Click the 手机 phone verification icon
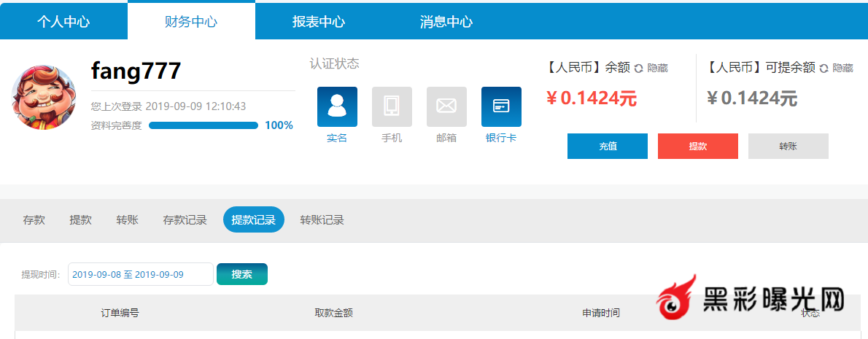 pos(392,106)
